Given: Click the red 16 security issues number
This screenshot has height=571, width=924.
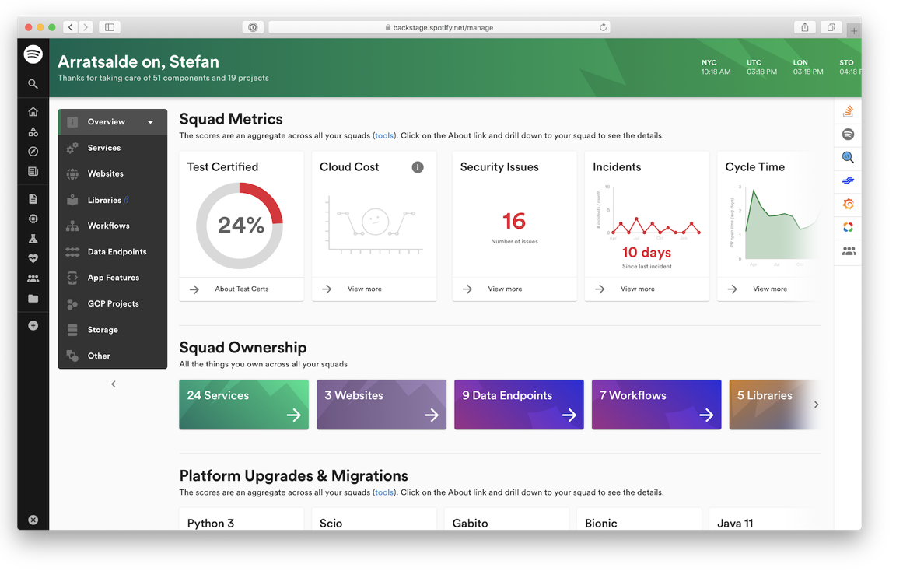Looking at the screenshot, I should point(514,222).
